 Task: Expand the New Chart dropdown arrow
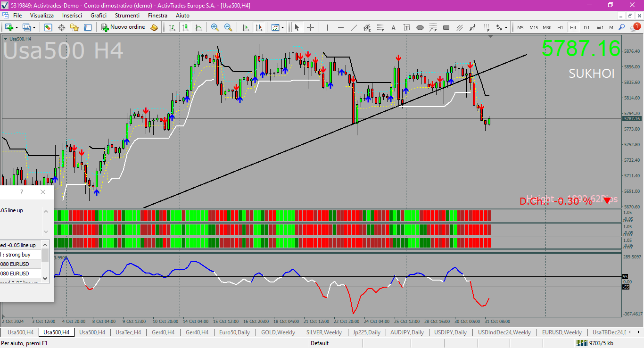(x=17, y=27)
